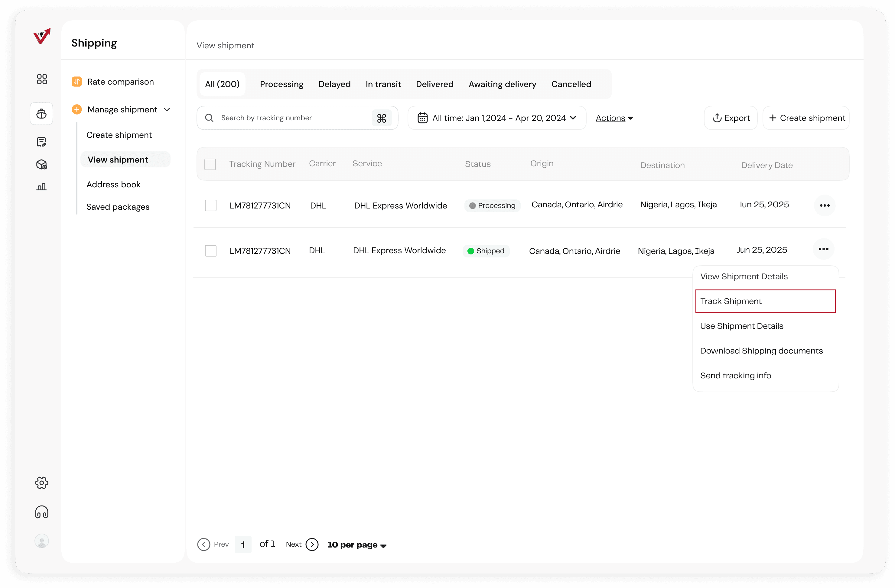The image size is (895, 588).
Task: Click the Status column header
Action: pos(477,164)
